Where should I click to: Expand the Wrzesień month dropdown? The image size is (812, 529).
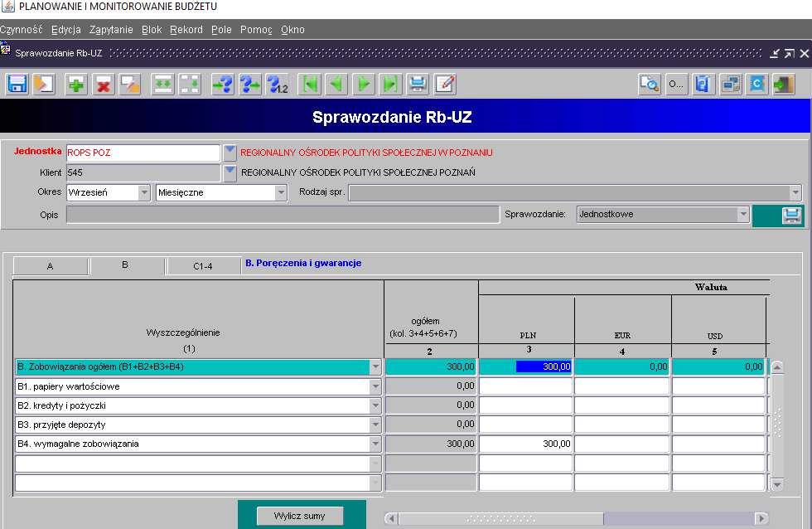(144, 192)
